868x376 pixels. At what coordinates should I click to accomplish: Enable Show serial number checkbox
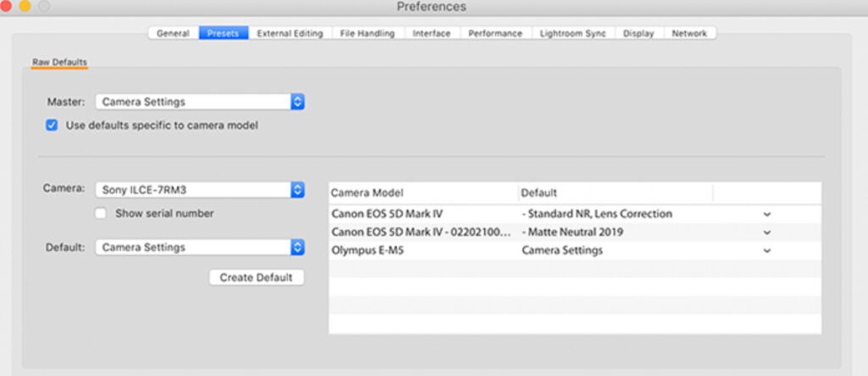(x=100, y=214)
